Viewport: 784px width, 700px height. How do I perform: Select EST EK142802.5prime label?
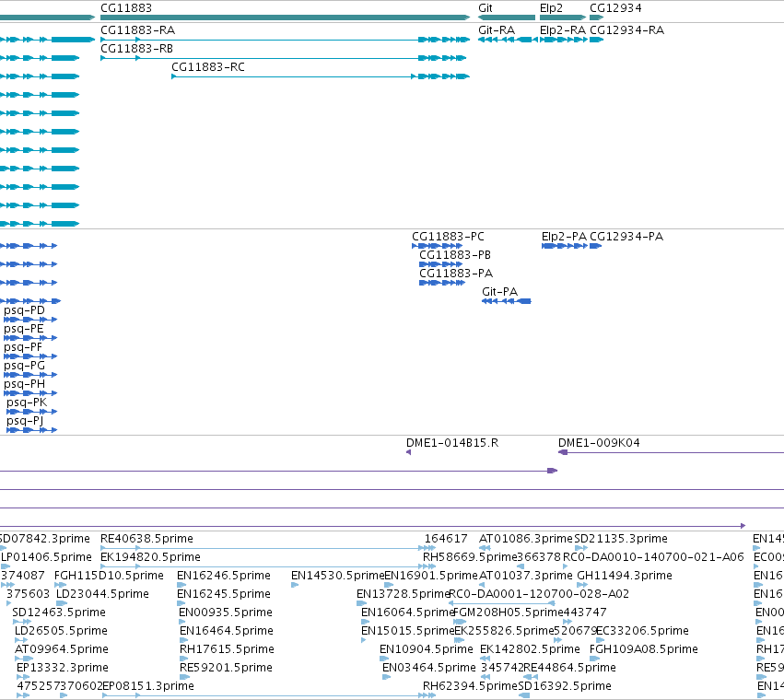click(x=530, y=649)
